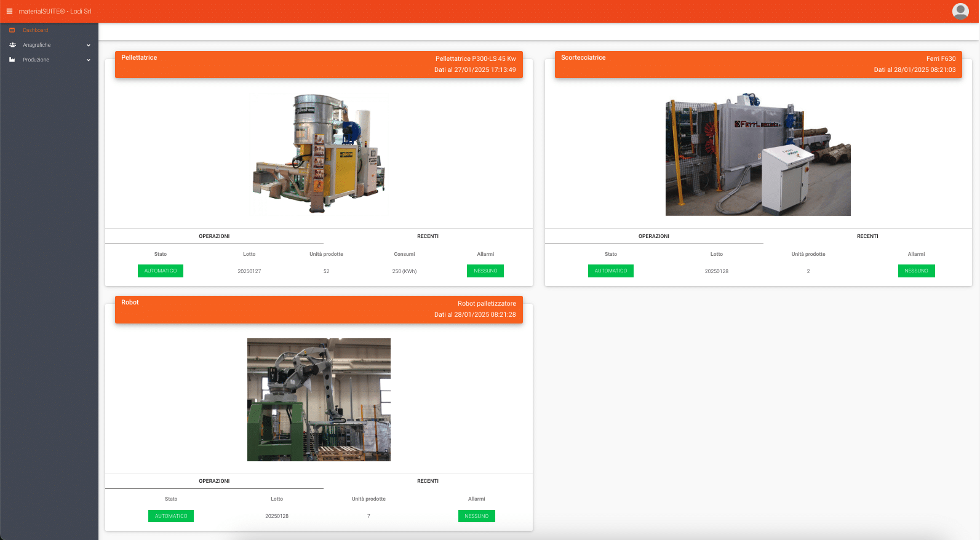
Task: Click Automatico status in Scortecciatrice card
Action: pos(610,271)
